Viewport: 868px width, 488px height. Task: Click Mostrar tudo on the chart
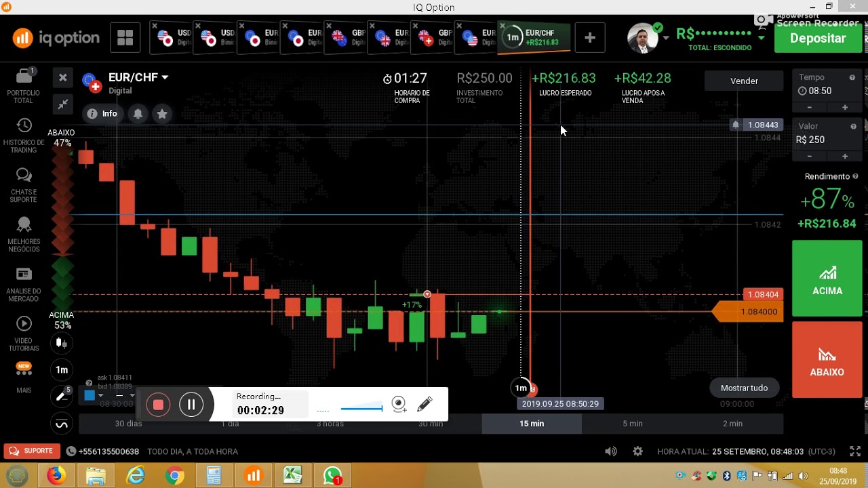pyautogui.click(x=744, y=388)
